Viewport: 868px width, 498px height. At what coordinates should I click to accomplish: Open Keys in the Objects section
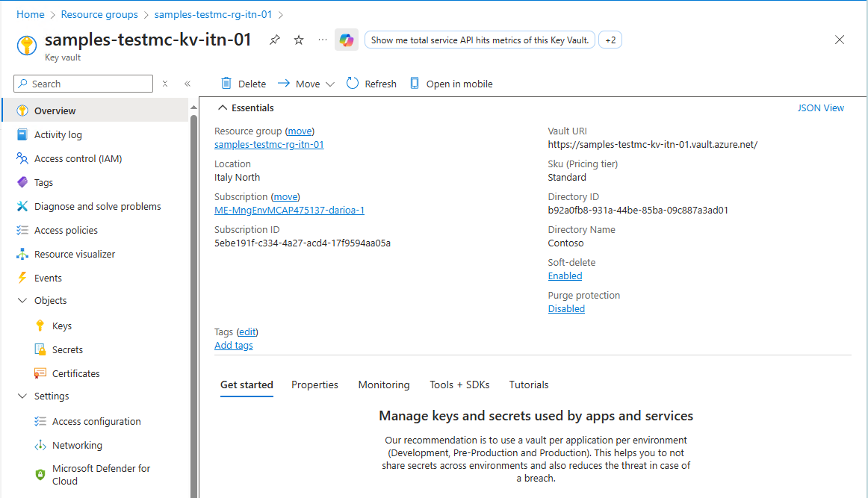point(62,326)
